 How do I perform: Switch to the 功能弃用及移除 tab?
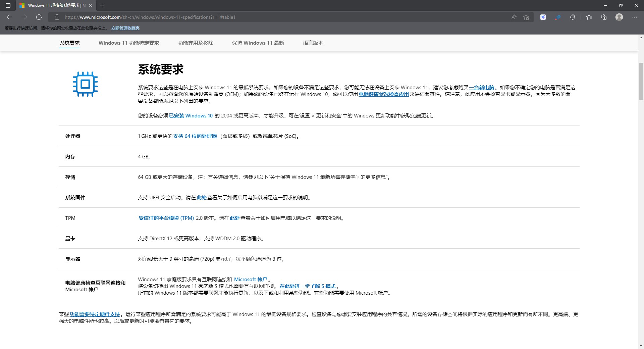pos(196,43)
